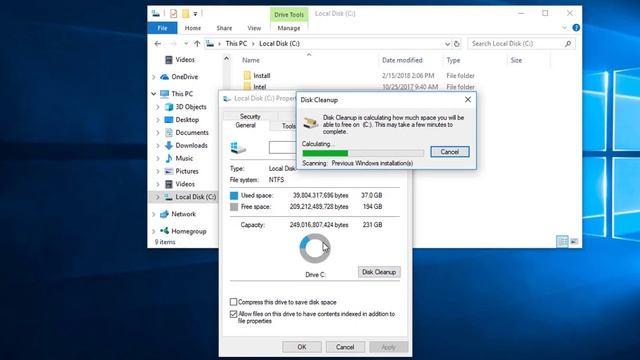Cancel the Disk Cleanup calculation
Viewport: 640px width, 360px height.
point(450,152)
